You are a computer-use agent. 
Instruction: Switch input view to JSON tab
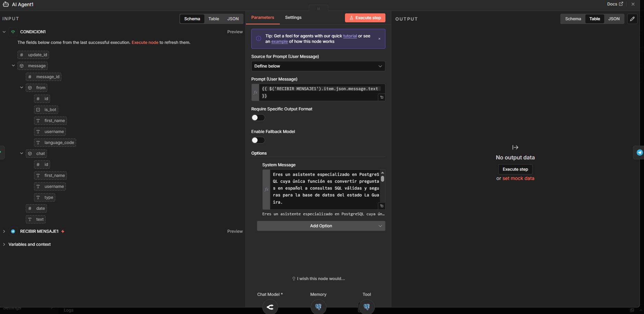click(233, 19)
